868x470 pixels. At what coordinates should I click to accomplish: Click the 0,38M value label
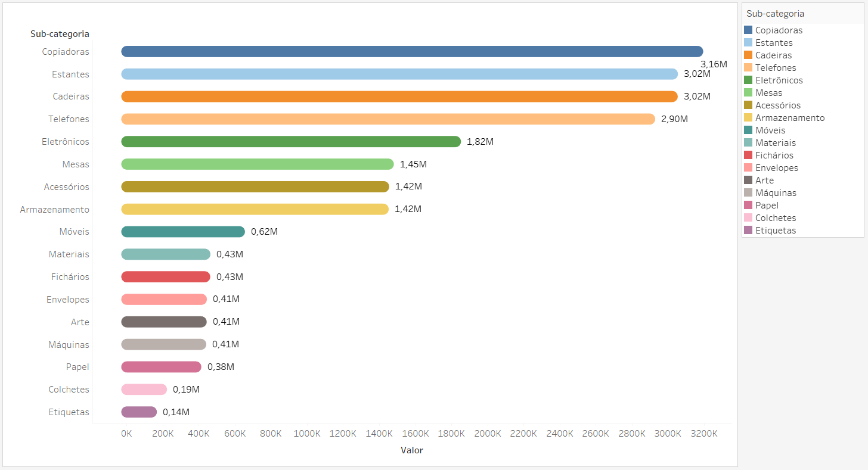(221, 367)
